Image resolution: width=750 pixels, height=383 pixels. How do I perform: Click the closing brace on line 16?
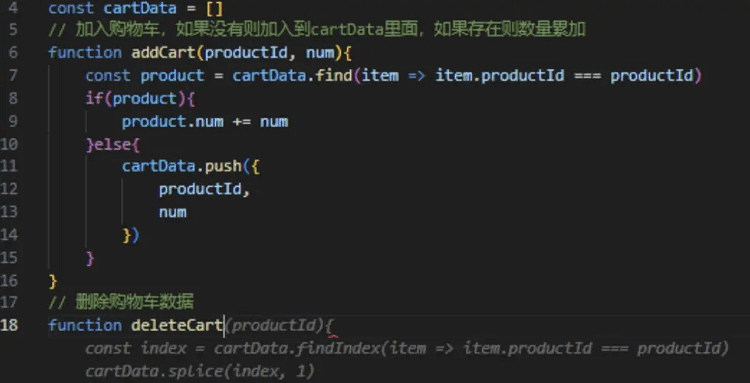click(53, 281)
